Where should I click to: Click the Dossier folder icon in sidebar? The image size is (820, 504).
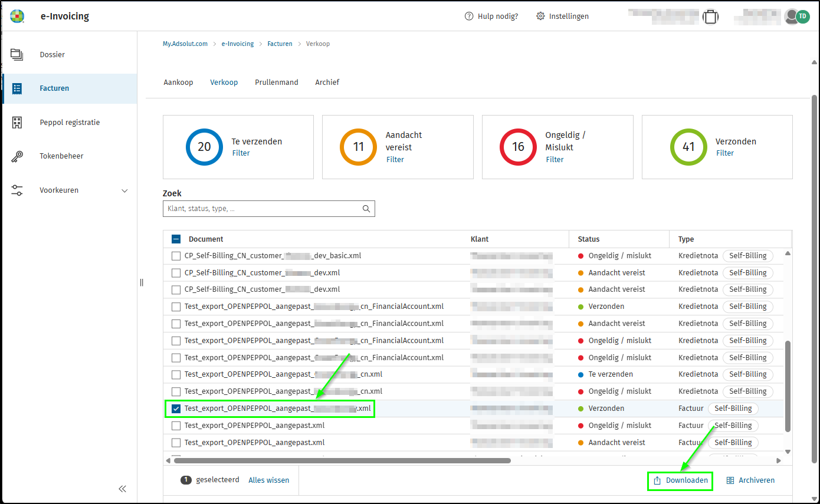[17, 55]
